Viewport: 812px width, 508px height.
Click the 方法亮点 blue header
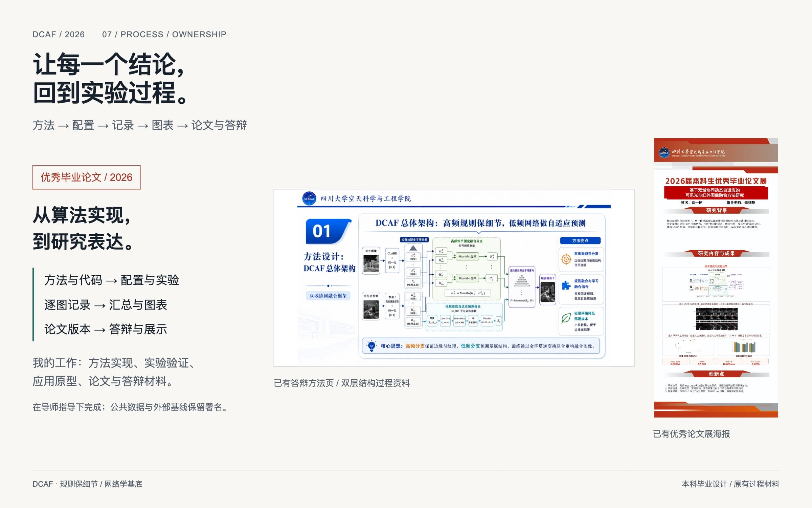click(580, 240)
